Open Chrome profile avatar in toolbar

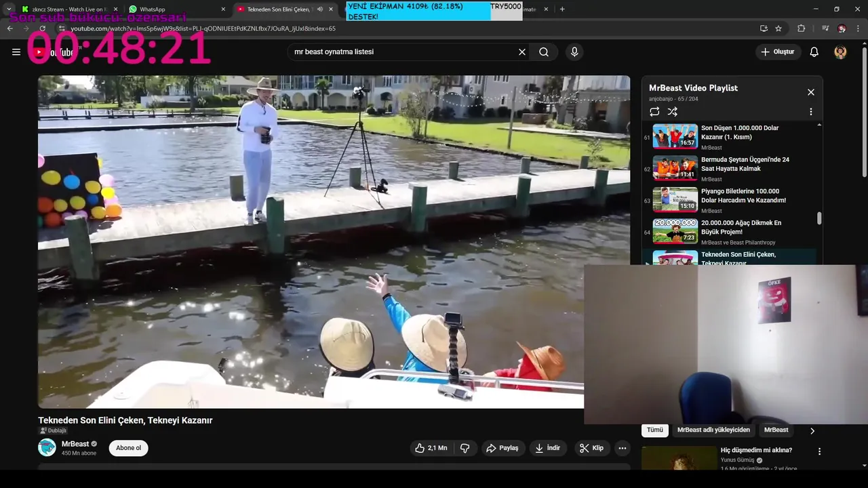tap(842, 28)
